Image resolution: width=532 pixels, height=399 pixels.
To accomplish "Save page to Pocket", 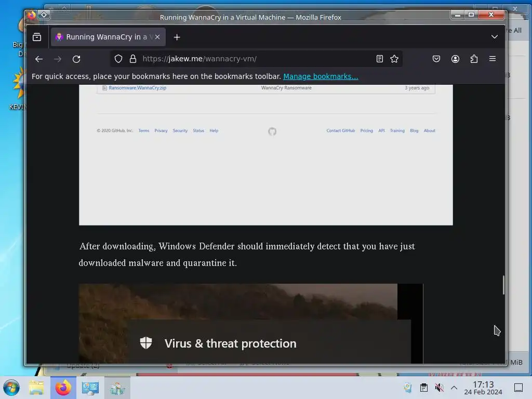I will click(x=436, y=59).
